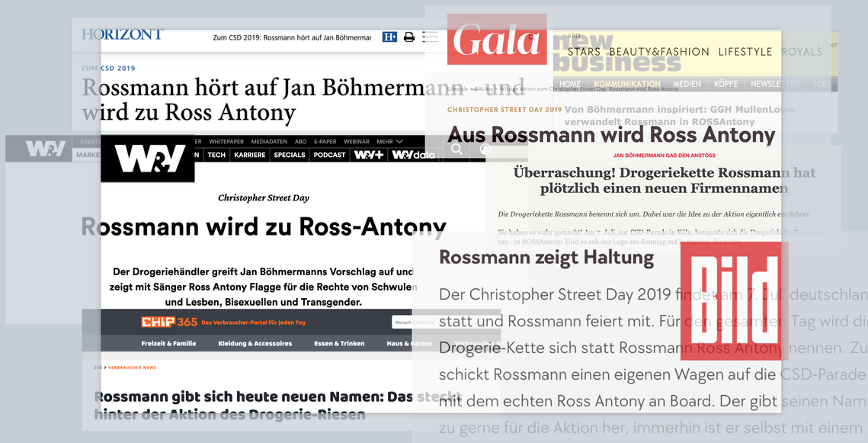The width and height of the screenshot is (868, 443).
Task: Select KÖPFE in the new business navigation
Action: click(x=725, y=84)
